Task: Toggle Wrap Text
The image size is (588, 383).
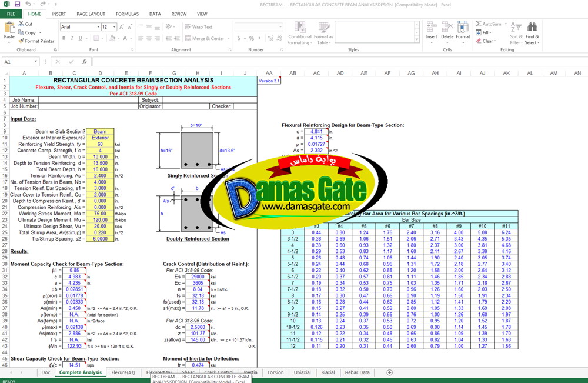Action: (x=198, y=27)
